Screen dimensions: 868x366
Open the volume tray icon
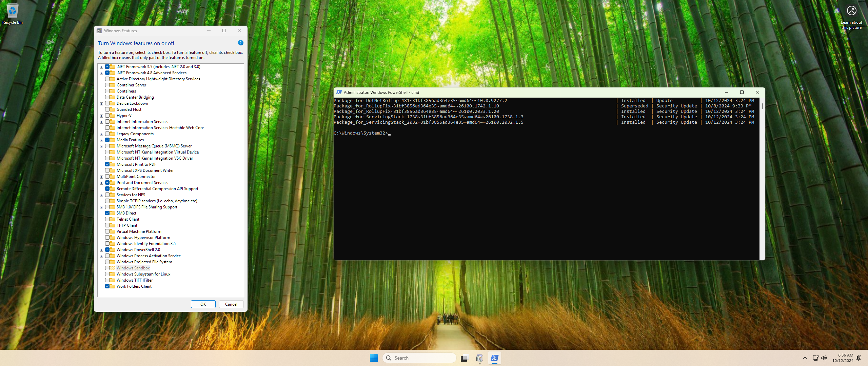click(824, 358)
